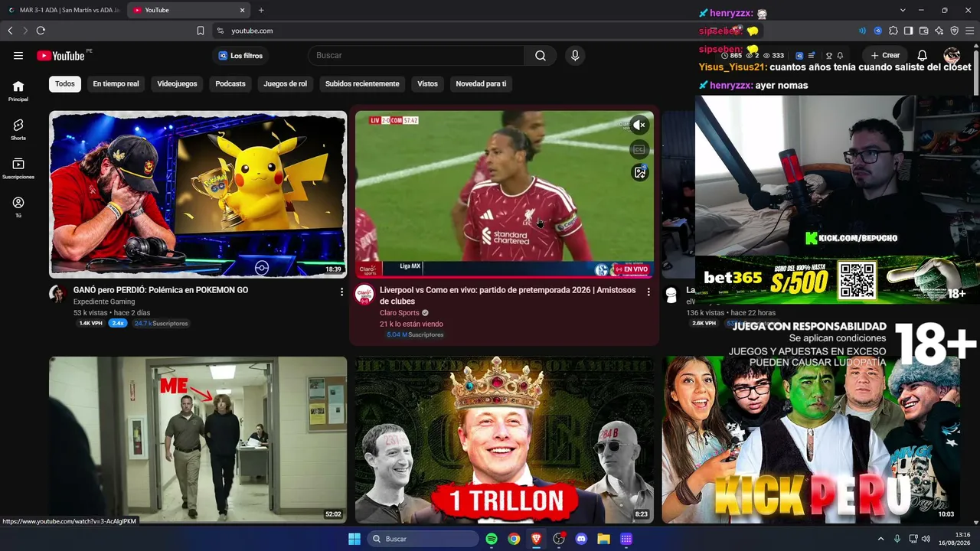
Task: Open Suscripciones in the left sidebar
Action: pos(18,168)
